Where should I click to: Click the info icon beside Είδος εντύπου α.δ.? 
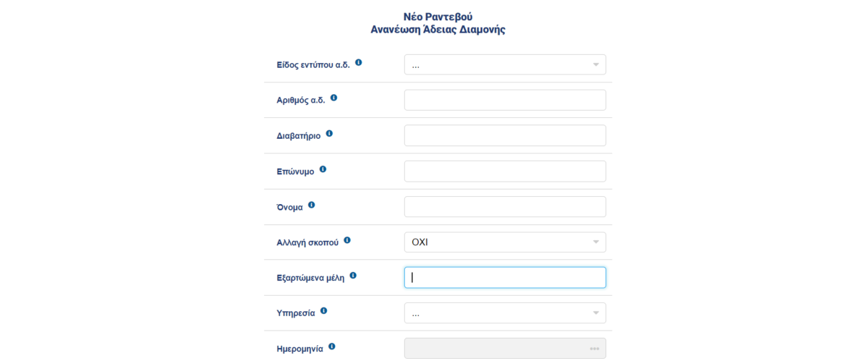359,63
